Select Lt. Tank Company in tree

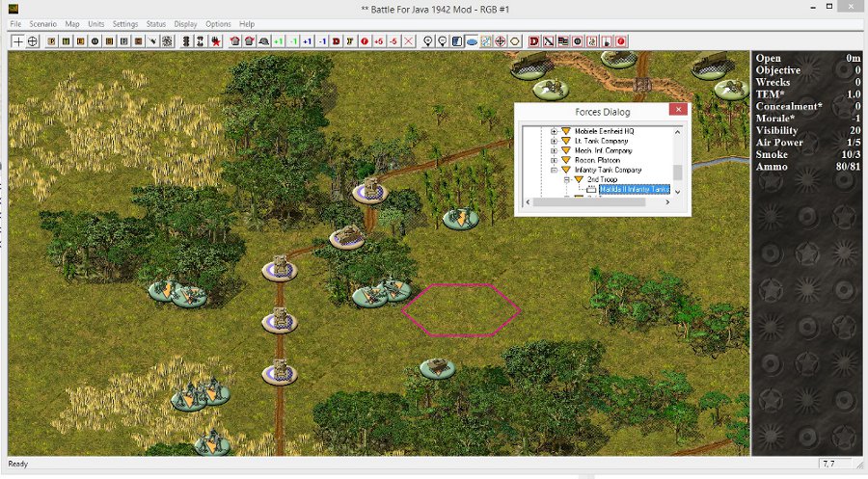[601, 141]
